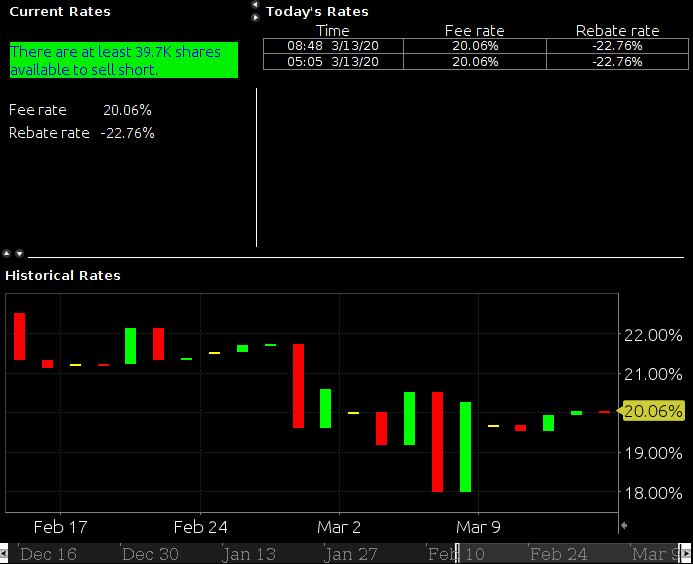Click the 05:05 3/13/20 time cell
This screenshot has height=564, width=693.
pos(333,61)
